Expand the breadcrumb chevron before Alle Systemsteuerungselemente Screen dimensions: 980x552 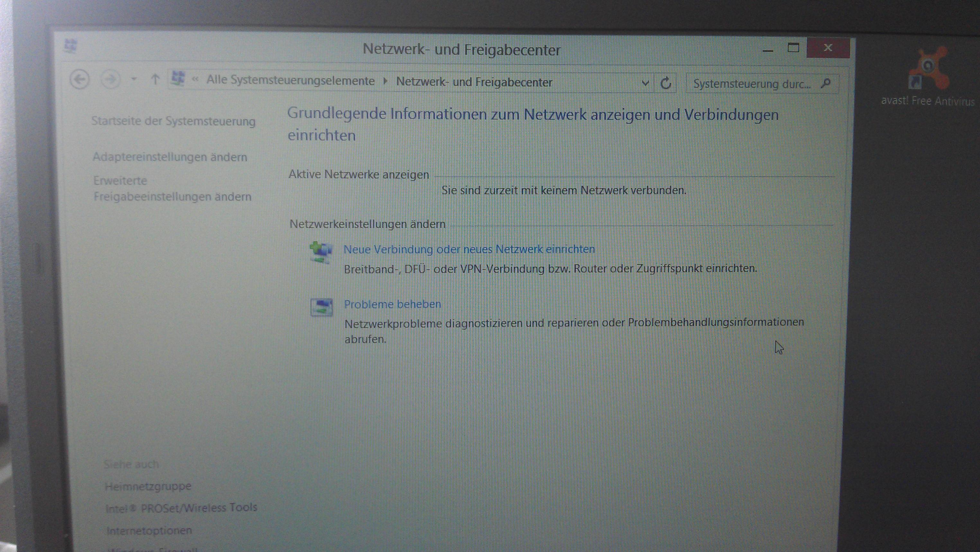[195, 79]
